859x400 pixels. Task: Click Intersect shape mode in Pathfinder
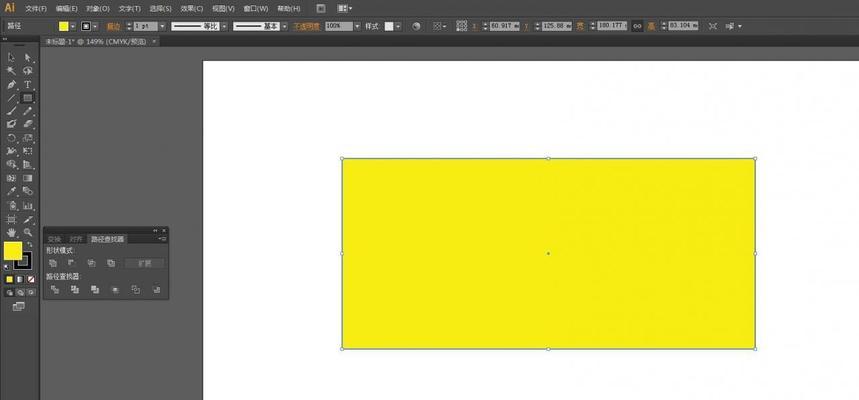91,263
